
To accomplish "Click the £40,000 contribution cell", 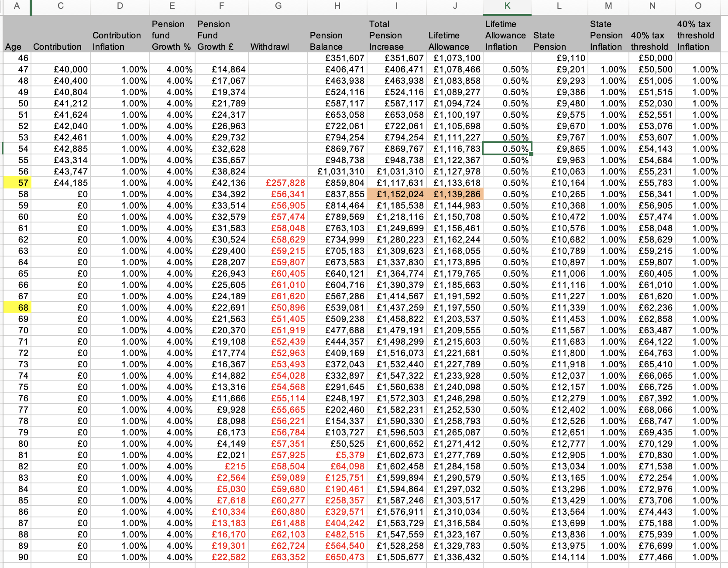I will (61, 69).
